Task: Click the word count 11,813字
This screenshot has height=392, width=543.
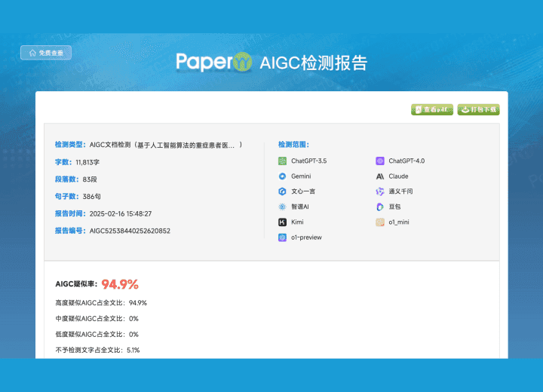Action: click(87, 162)
